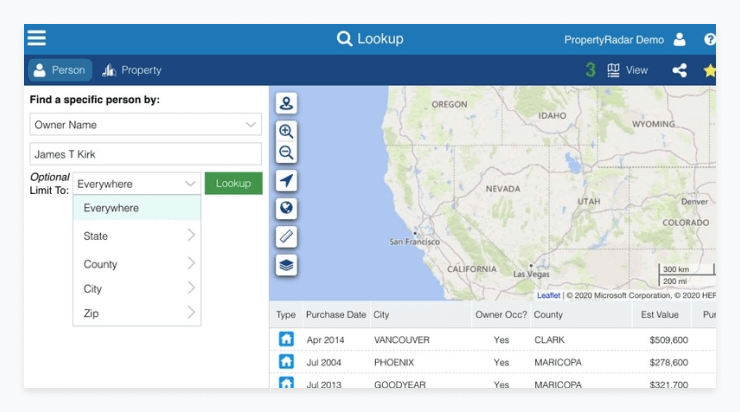
Task: Open the hamburger main menu
Action: [x=37, y=39]
